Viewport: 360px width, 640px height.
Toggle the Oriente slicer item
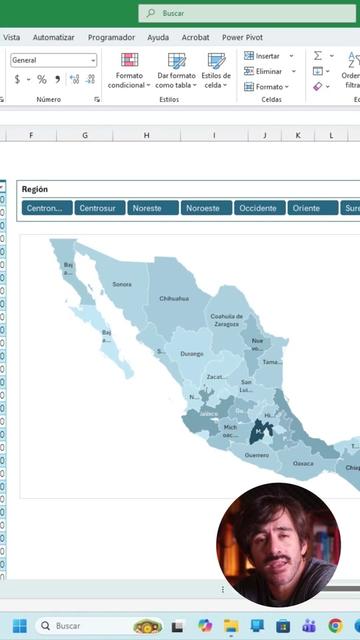point(313,208)
